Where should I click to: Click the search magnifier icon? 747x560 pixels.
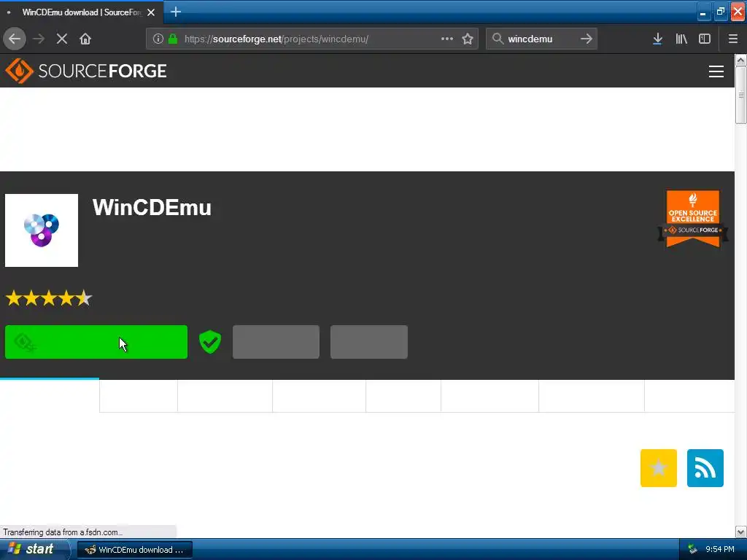coord(498,39)
